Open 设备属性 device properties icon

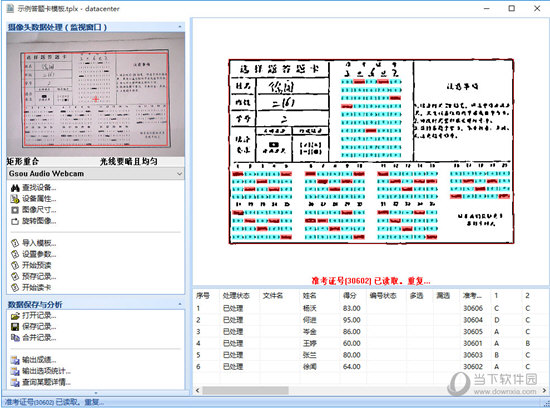(15, 199)
